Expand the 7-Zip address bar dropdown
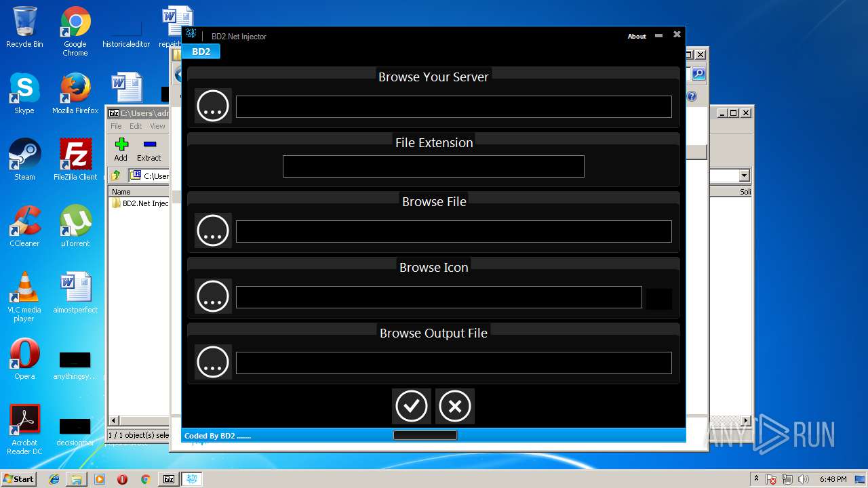Viewport: 868px width, 488px height. 744,176
